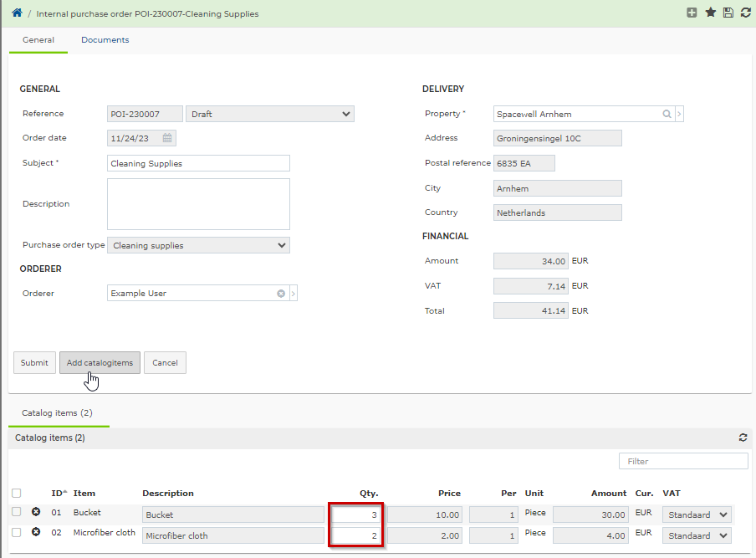This screenshot has width=756, height=558.
Task: Sort catalog items by ID column
Action: click(x=59, y=493)
